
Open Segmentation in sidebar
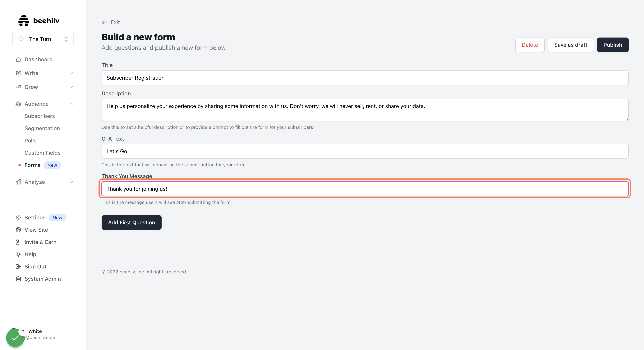click(x=42, y=128)
